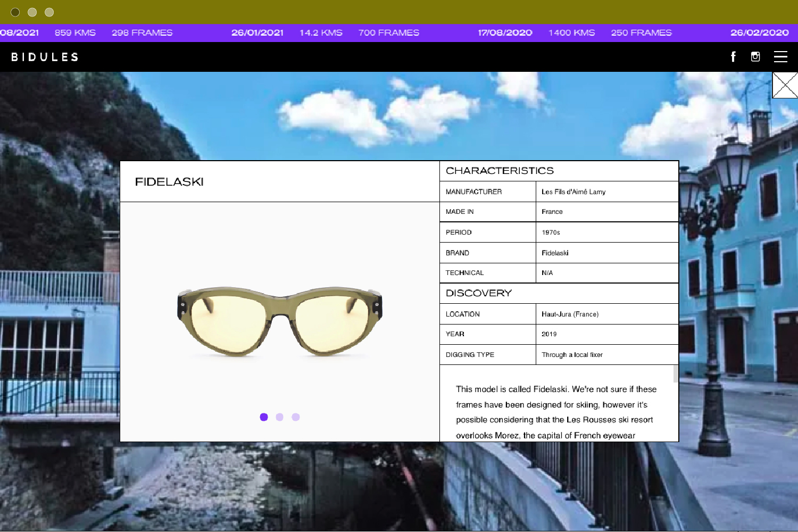This screenshot has height=532, width=798.
Task: Click the 1400 KMS ticker entry
Action: 572,32
